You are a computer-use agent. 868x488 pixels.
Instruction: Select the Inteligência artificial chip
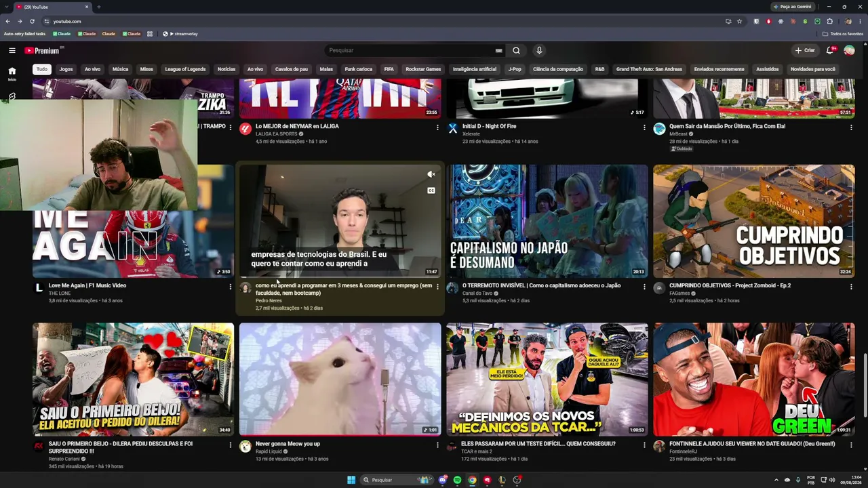(x=475, y=69)
